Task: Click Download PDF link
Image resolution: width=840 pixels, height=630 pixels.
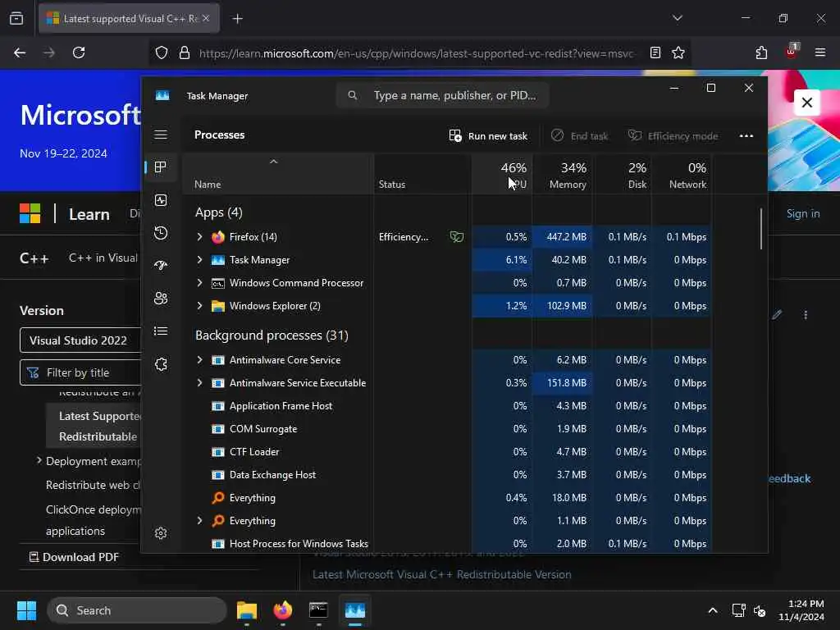Action: [x=74, y=557]
